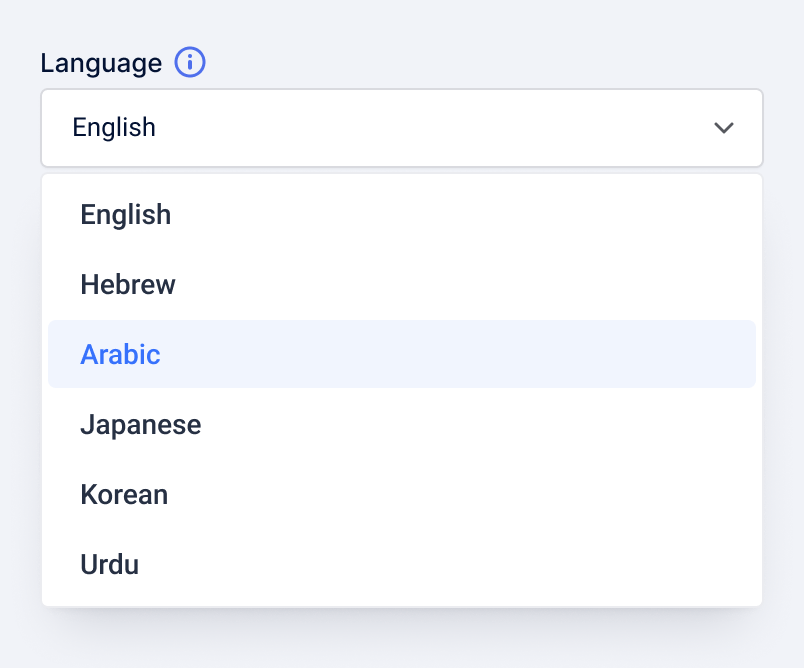
Task: Choose Korean as the language
Action: 124,495
